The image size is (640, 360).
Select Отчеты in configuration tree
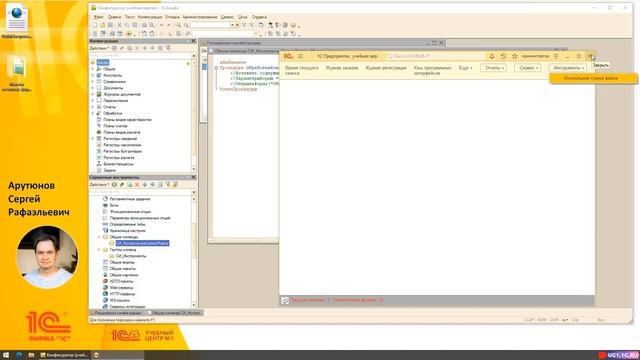coord(109,107)
